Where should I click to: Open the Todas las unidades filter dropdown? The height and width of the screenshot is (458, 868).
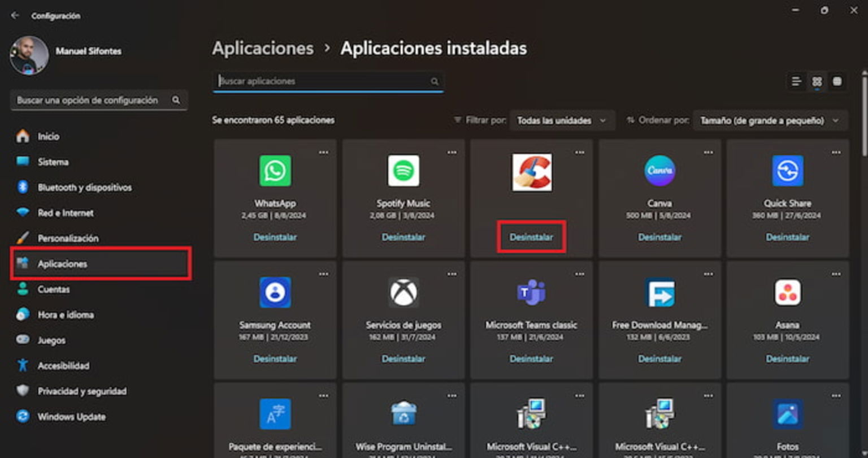point(562,120)
